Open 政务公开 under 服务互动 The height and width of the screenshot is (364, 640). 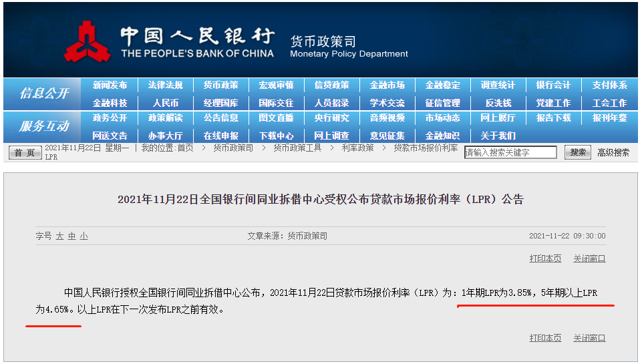pos(110,118)
